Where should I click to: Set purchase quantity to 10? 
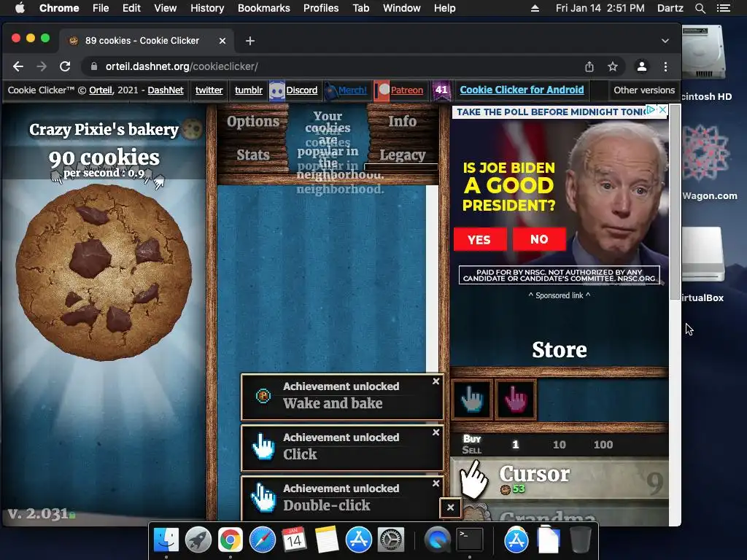(x=560, y=444)
